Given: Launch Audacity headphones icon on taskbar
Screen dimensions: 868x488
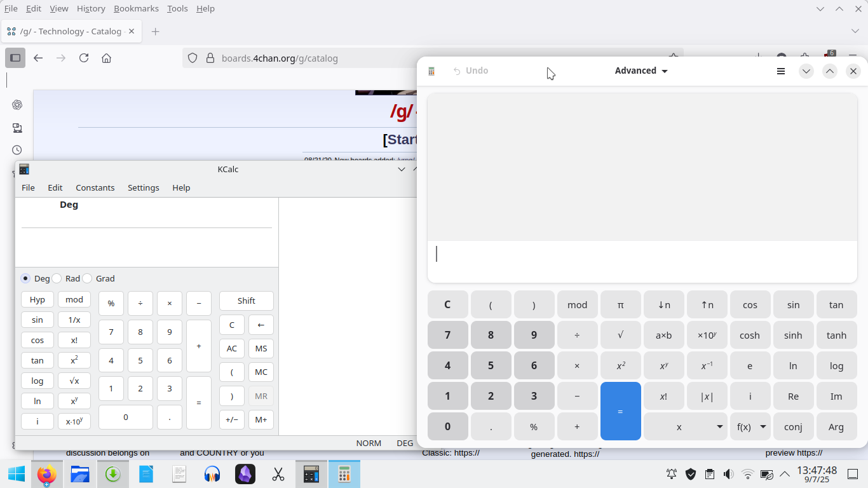Looking at the screenshot, I should (212, 474).
